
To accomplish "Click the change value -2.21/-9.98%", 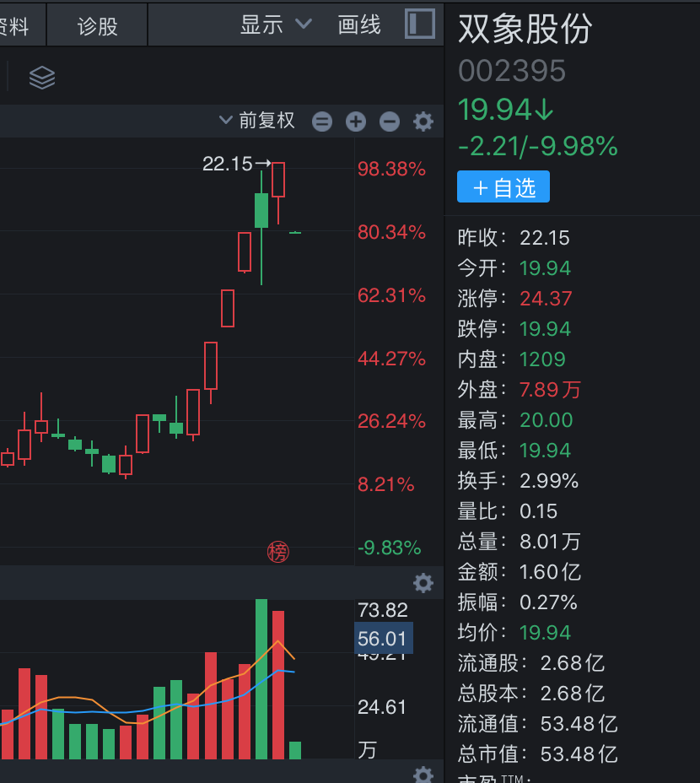I will (x=538, y=146).
